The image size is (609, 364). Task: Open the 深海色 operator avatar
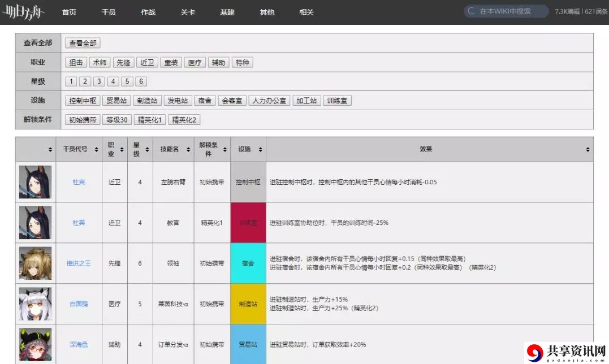pyautogui.click(x=36, y=345)
